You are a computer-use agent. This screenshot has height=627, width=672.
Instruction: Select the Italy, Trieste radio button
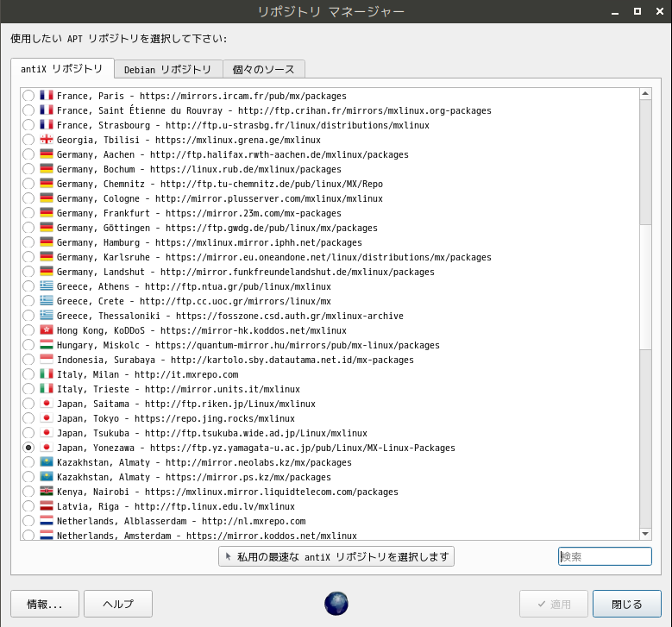(x=28, y=389)
